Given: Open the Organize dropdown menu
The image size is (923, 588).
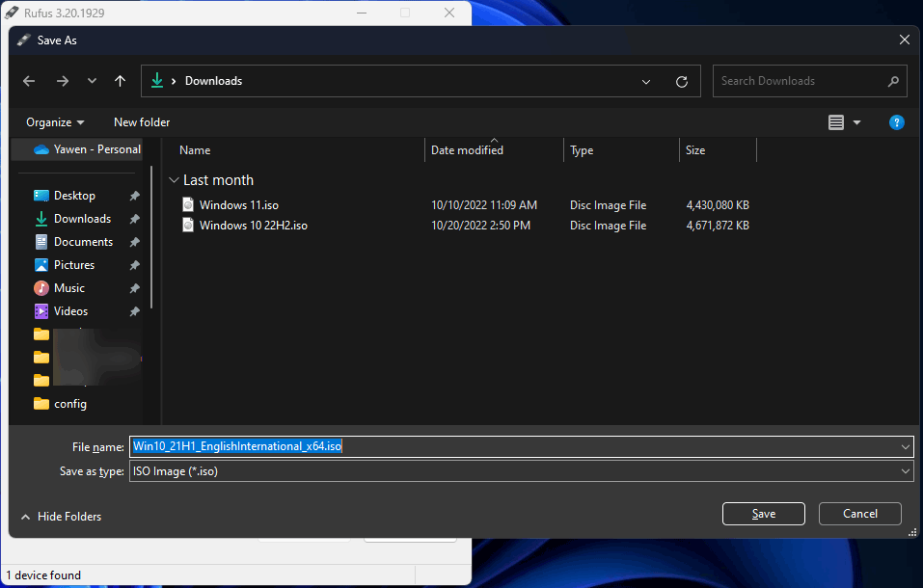Looking at the screenshot, I should point(52,122).
